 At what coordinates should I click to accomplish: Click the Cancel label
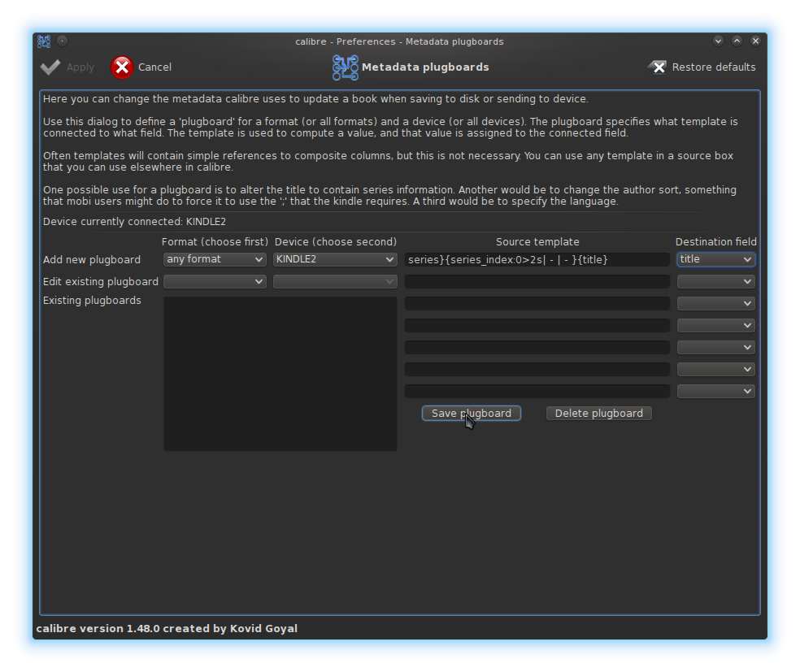pyautogui.click(x=154, y=67)
